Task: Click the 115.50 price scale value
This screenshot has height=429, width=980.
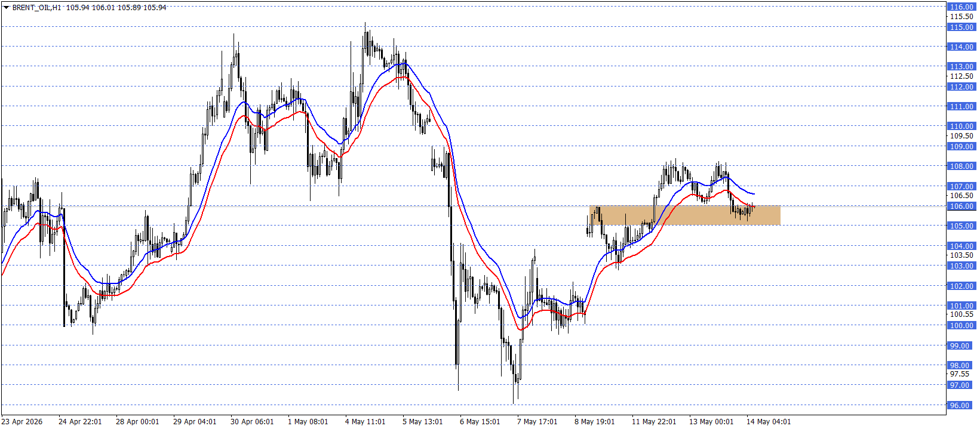Action: (961, 17)
